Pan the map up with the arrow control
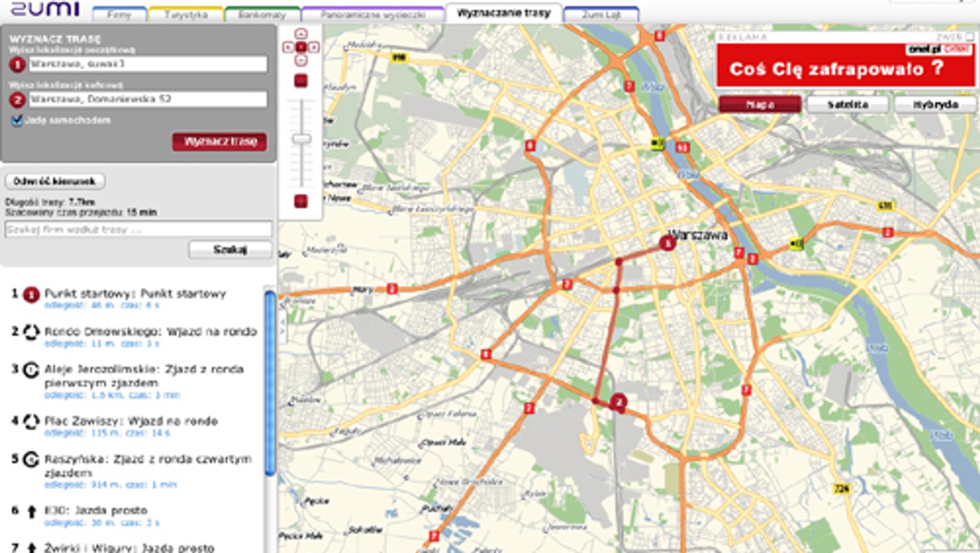 [x=301, y=34]
